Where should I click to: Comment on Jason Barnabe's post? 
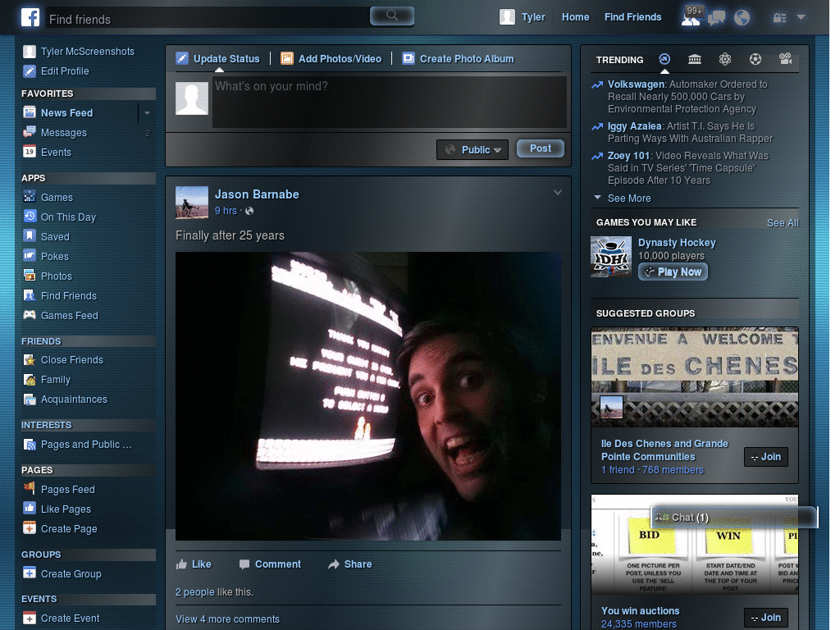pyautogui.click(x=270, y=564)
